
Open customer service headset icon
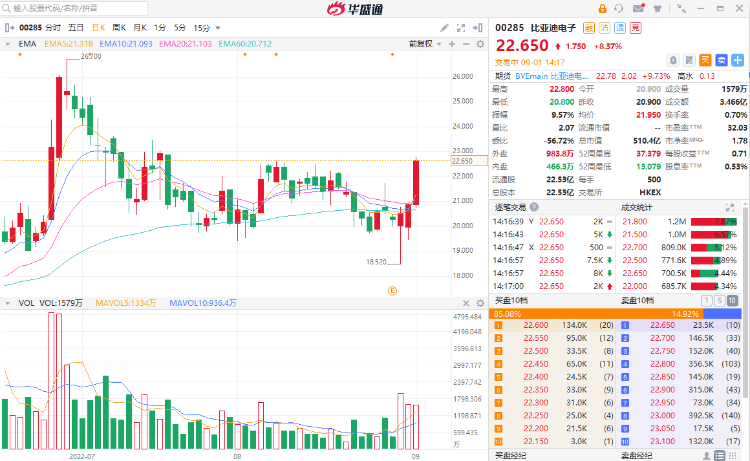click(620, 9)
